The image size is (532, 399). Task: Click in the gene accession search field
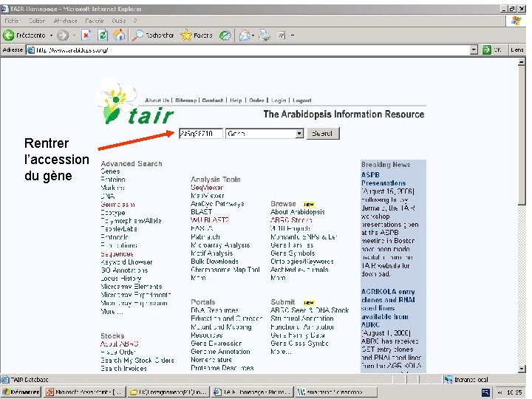coord(201,133)
